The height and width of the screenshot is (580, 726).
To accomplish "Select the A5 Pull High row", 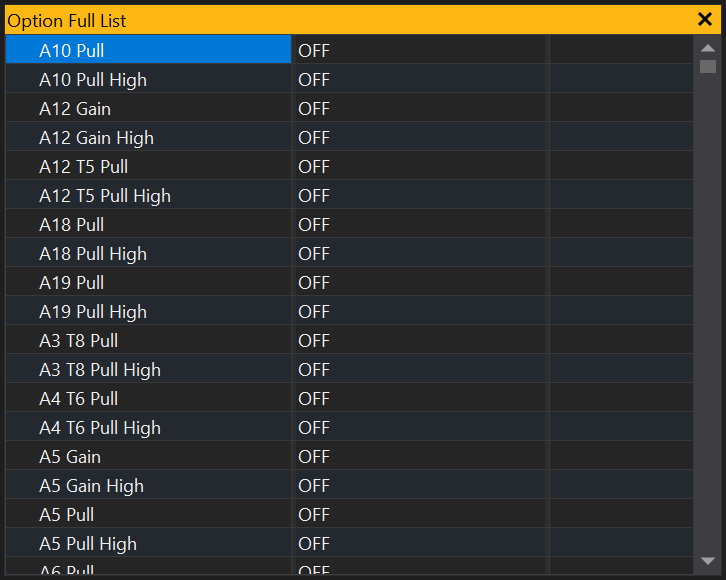I will (x=87, y=543).
